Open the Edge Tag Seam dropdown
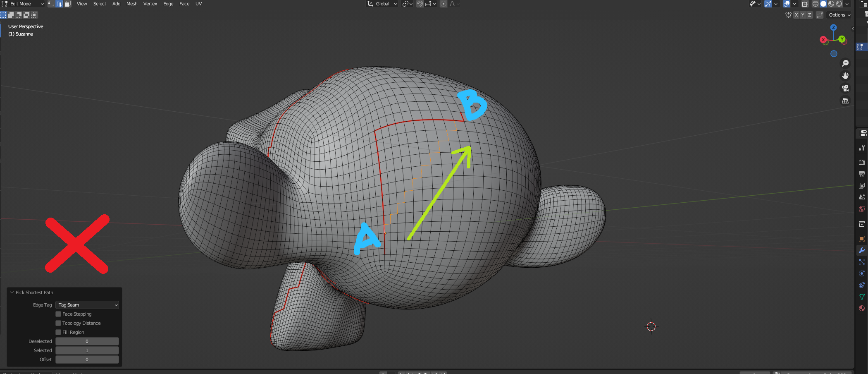Image resolution: width=868 pixels, height=374 pixels. pos(87,305)
